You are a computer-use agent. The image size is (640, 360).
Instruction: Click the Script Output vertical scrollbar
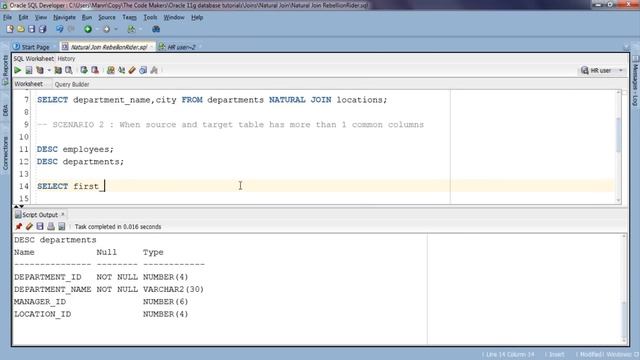(x=624, y=289)
